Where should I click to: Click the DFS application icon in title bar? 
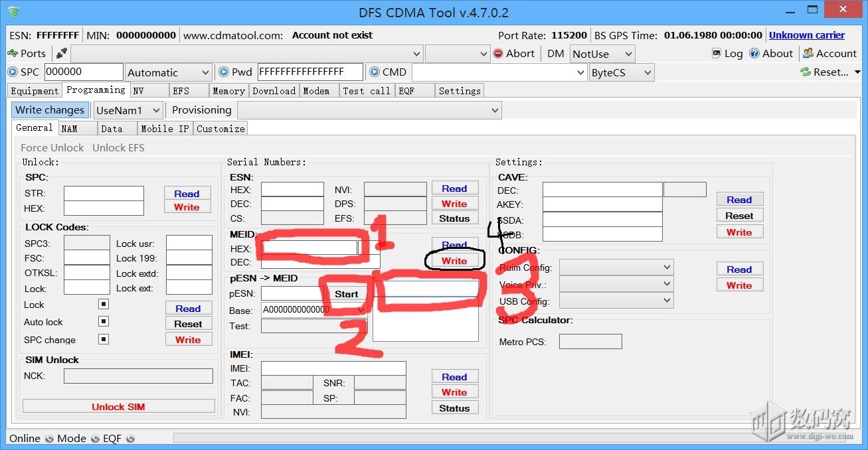(x=13, y=12)
